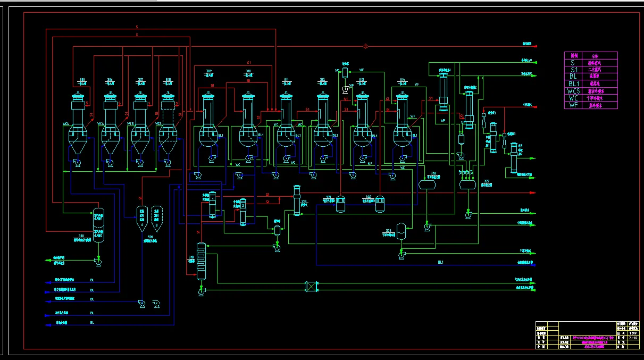Screen dimensions: 644x360
Task: Click the legend cell reading WC
Action: pos(573,98)
